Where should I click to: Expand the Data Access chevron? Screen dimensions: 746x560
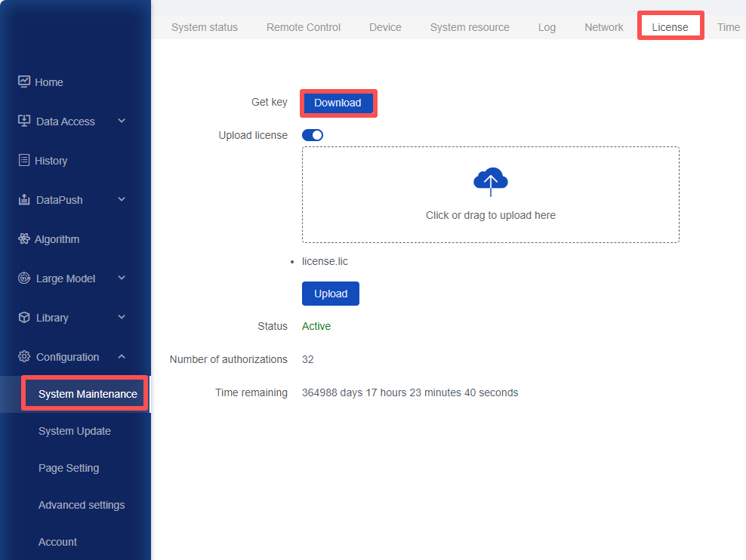[122, 121]
